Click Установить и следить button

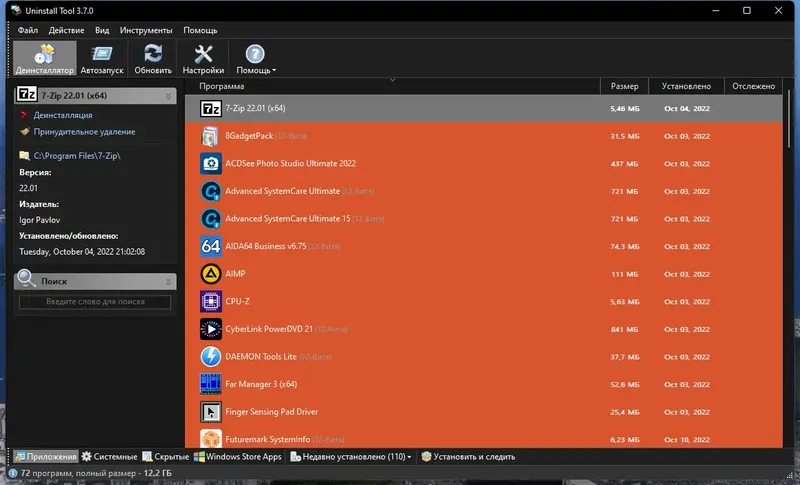pos(468,456)
